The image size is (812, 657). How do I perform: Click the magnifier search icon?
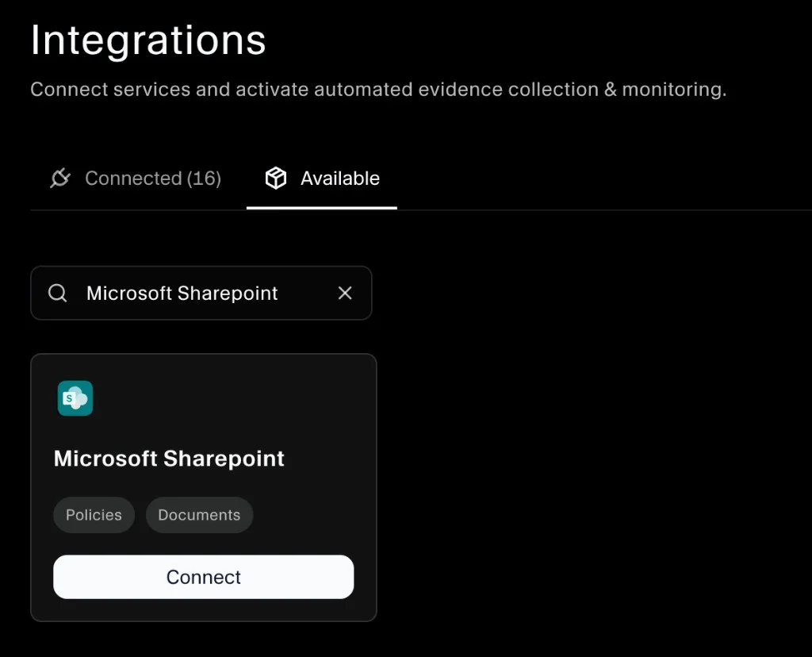click(x=57, y=293)
